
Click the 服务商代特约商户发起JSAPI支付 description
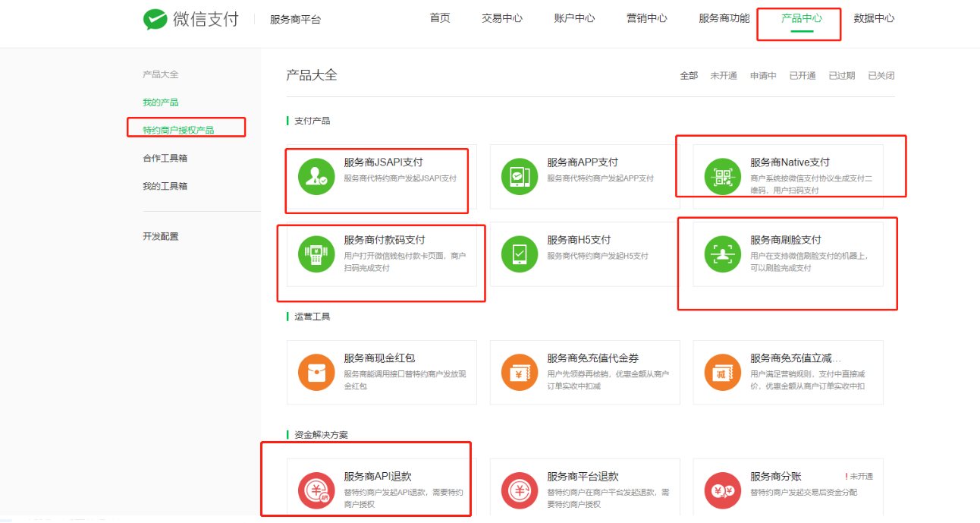click(x=400, y=178)
